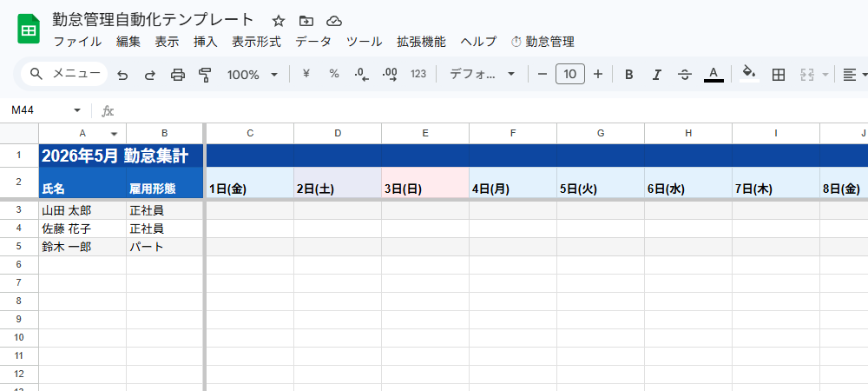Activate the paint format tool
Screen dimensions: 868x391
point(205,74)
